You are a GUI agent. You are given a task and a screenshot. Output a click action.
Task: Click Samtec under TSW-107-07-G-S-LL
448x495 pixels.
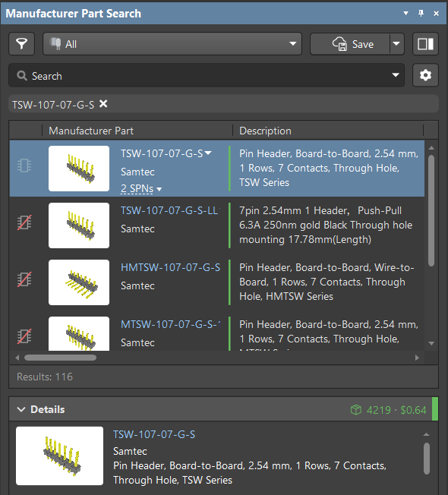[x=137, y=229]
